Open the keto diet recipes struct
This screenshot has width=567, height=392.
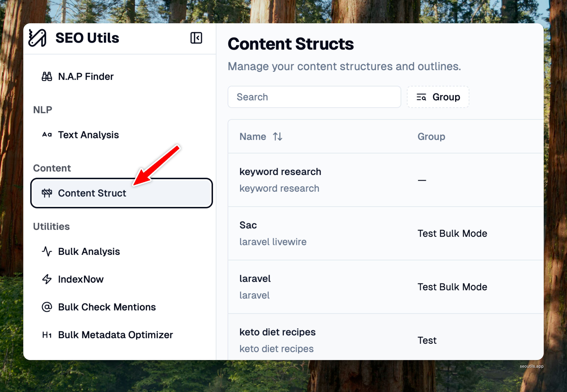pyautogui.click(x=277, y=332)
